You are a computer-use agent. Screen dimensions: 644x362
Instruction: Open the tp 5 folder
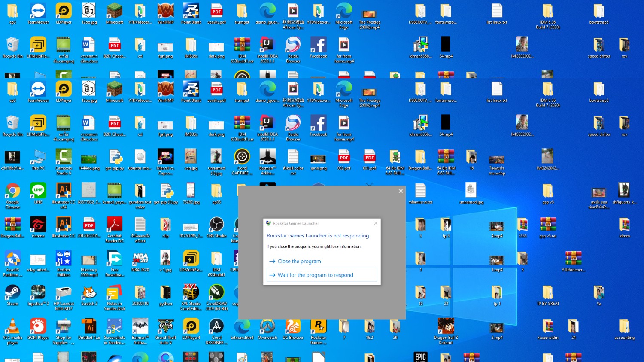446,228
